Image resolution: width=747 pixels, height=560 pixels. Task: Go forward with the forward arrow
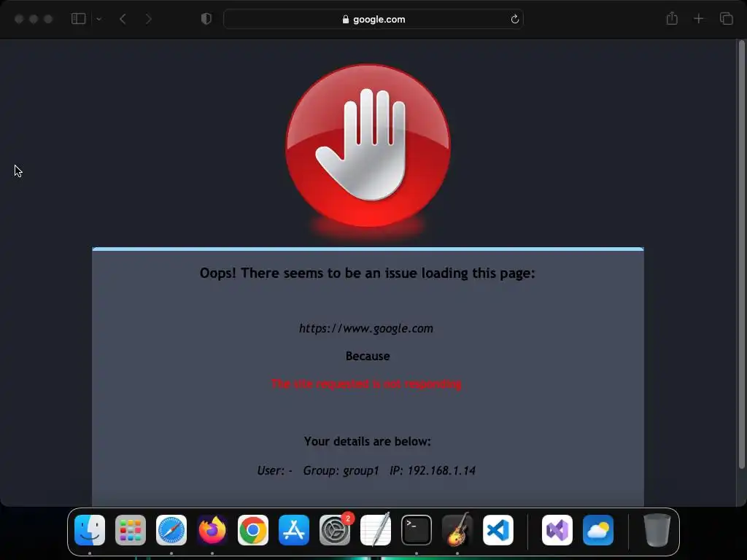coord(148,19)
